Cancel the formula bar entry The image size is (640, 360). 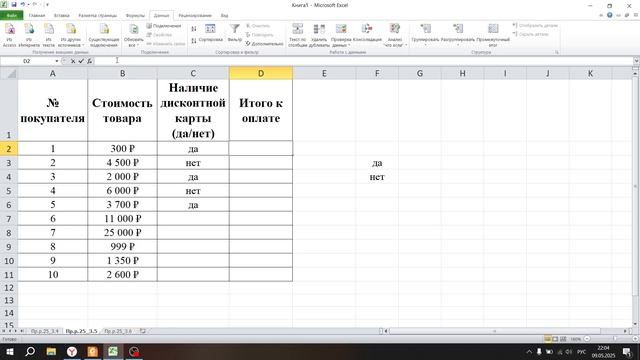tap(73, 61)
